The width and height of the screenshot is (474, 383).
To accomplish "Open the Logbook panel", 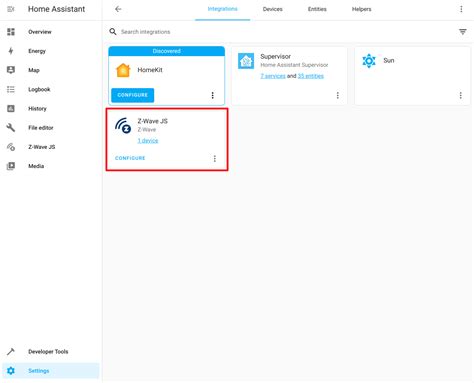I will point(51,89).
